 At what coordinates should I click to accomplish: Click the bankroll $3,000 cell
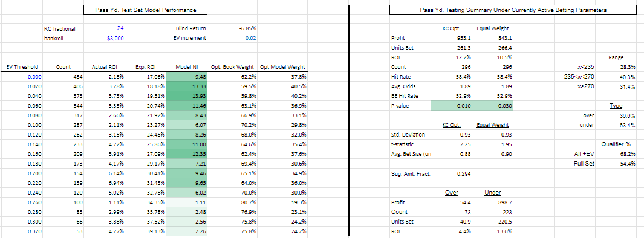click(x=105, y=38)
